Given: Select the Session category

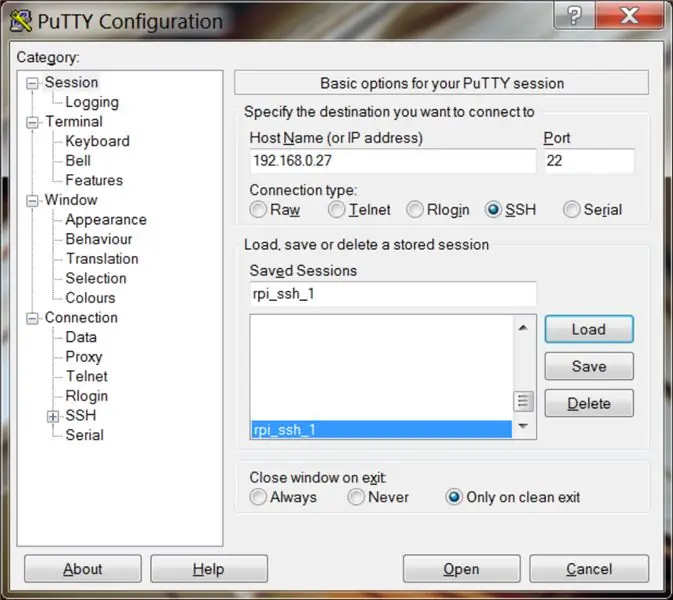Looking at the screenshot, I should pyautogui.click(x=72, y=82).
